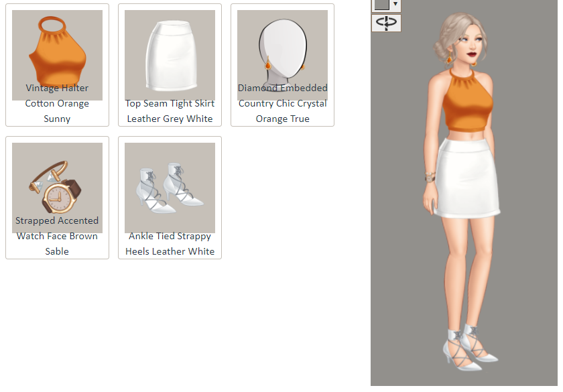
Task: Open the background color dropdown arrow
Action: (x=395, y=4)
